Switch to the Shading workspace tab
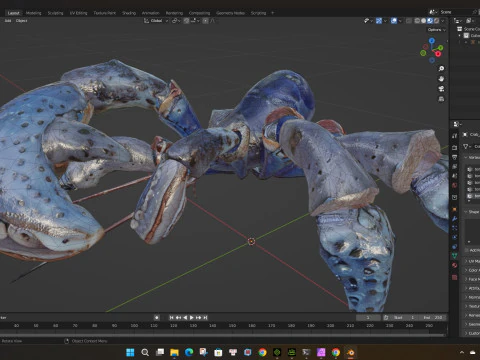The width and height of the screenshot is (480, 360). (x=129, y=13)
